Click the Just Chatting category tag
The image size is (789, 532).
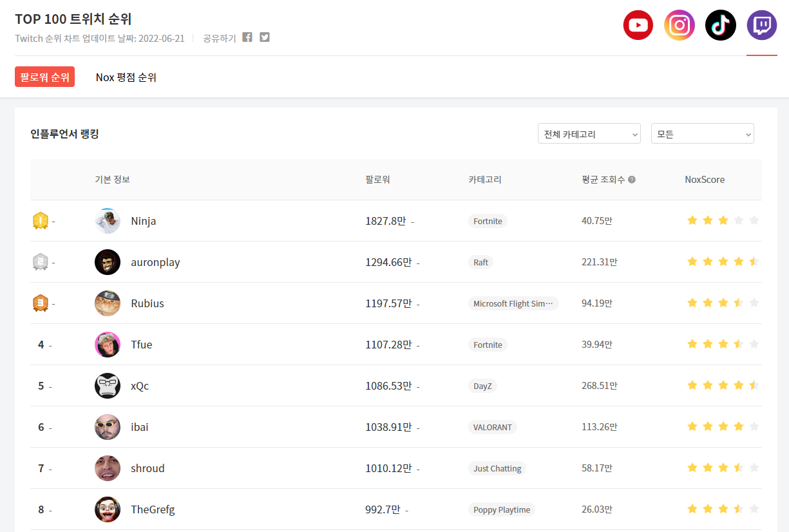tap(497, 468)
